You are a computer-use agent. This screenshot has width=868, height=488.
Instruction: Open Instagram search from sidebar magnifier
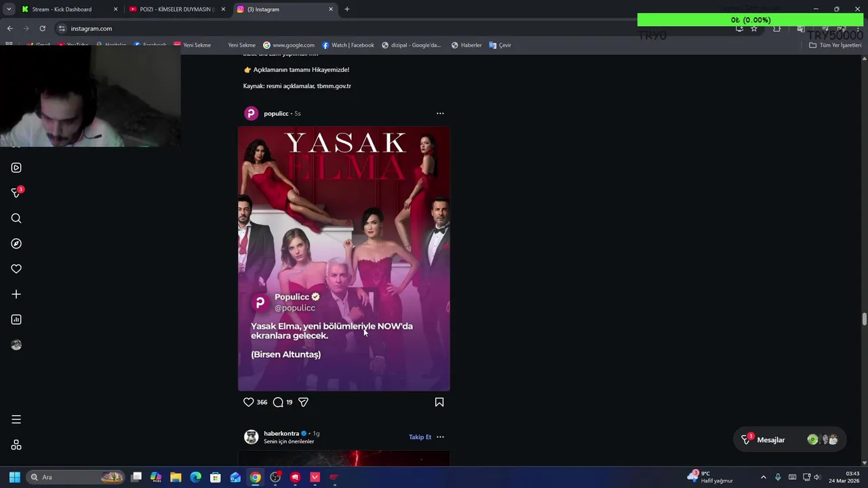coord(16,218)
